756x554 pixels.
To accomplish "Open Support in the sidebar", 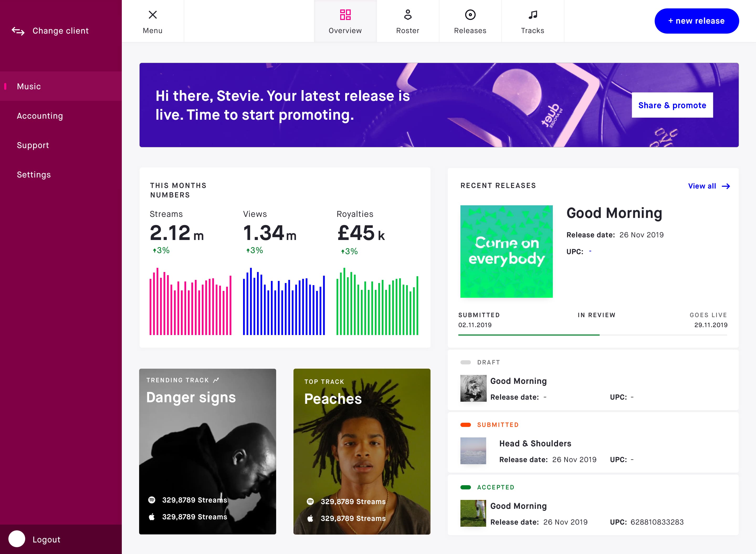I will [x=33, y=145].
